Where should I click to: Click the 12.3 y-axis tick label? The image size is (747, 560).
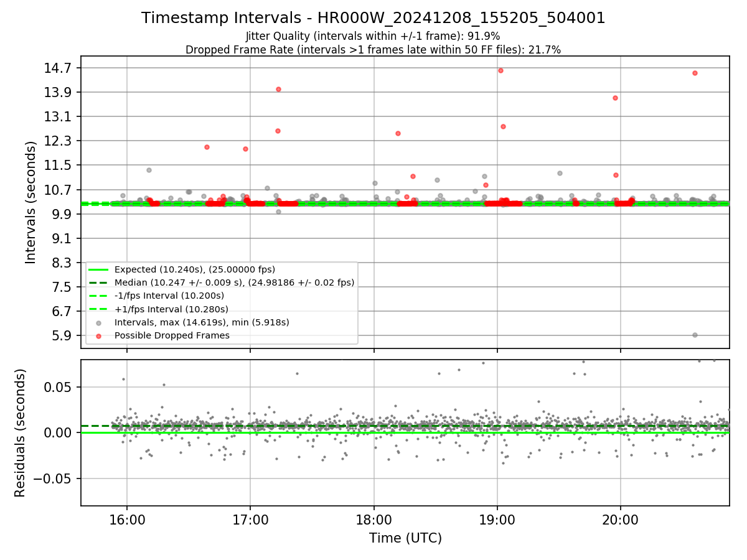point(59,141)
